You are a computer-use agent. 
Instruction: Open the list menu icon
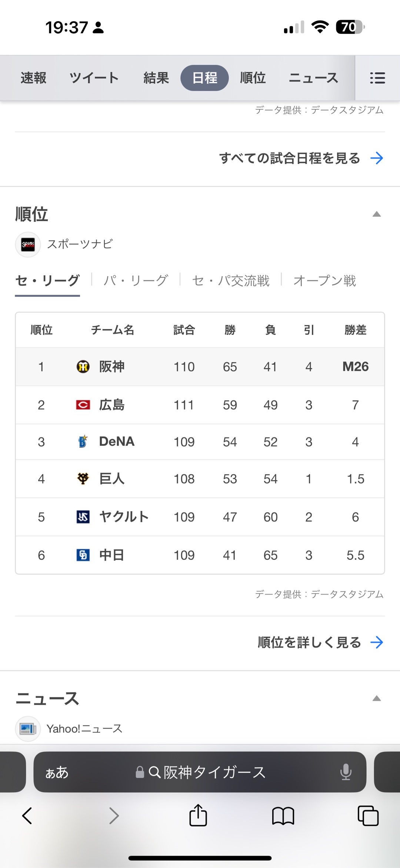click(377, 78)
